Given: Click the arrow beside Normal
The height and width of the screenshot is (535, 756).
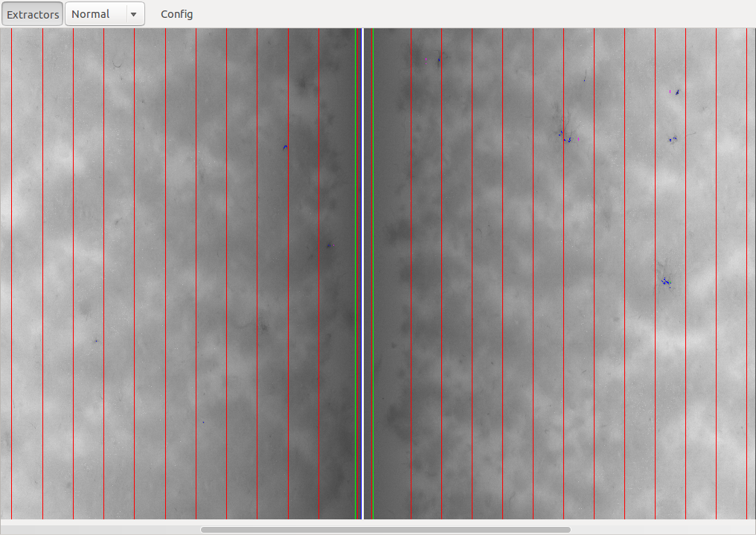Looking at the screenshot, I should (133, 14).
